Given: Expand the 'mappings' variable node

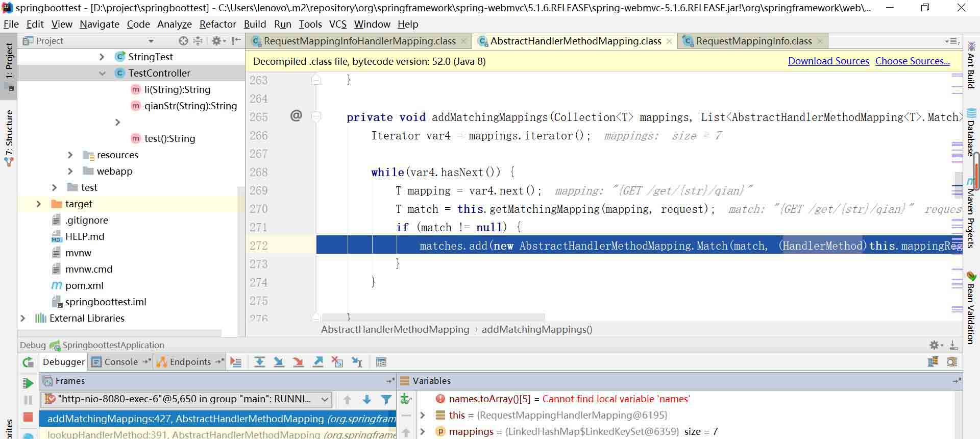Looking at the screenshot, I should (423, 431).
